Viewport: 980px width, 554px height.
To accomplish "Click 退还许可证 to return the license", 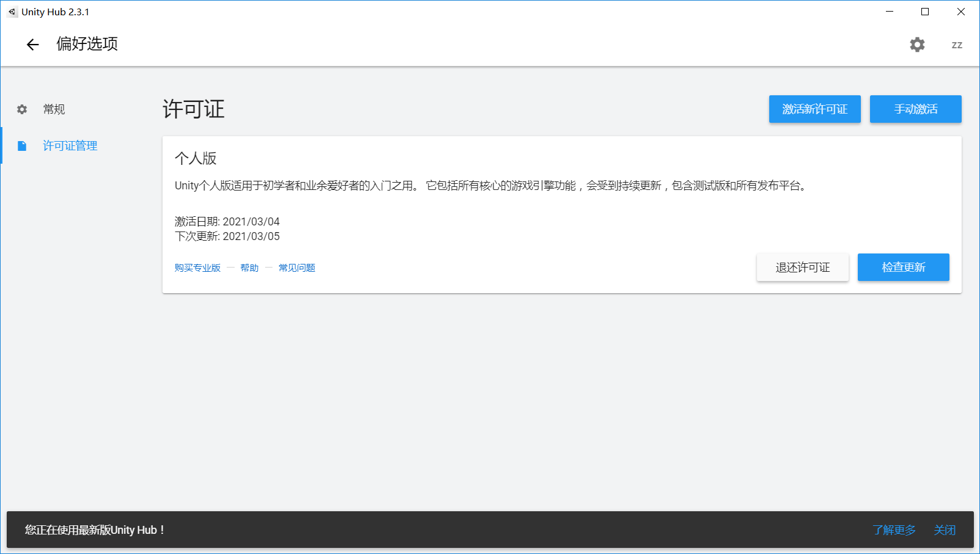I will coord(803,267).
